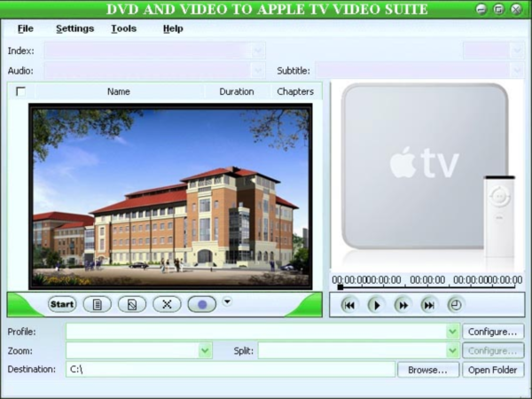Click the crop/edit icon beside the list button
This screenshot has width=532, height=399.
click(131, 304)
